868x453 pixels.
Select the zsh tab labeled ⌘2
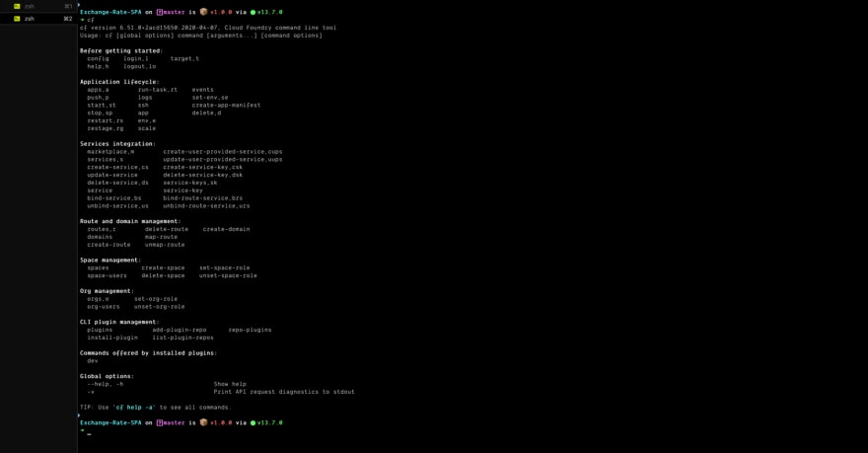(38, 19)
